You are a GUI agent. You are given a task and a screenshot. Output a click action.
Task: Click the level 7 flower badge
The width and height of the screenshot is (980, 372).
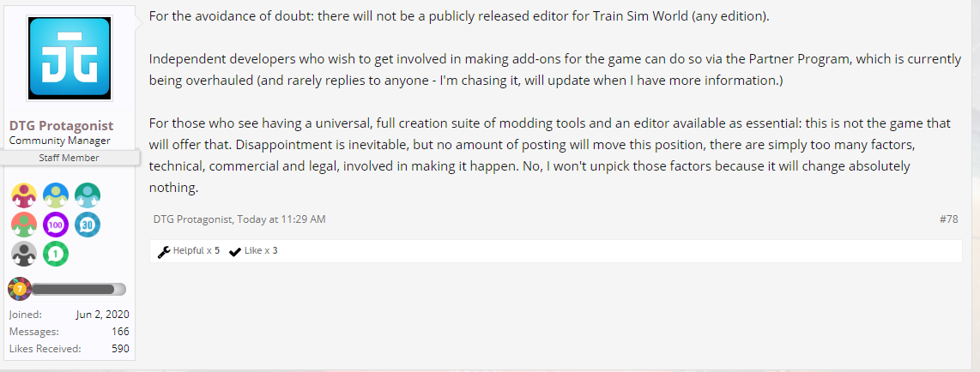point(20,289)
